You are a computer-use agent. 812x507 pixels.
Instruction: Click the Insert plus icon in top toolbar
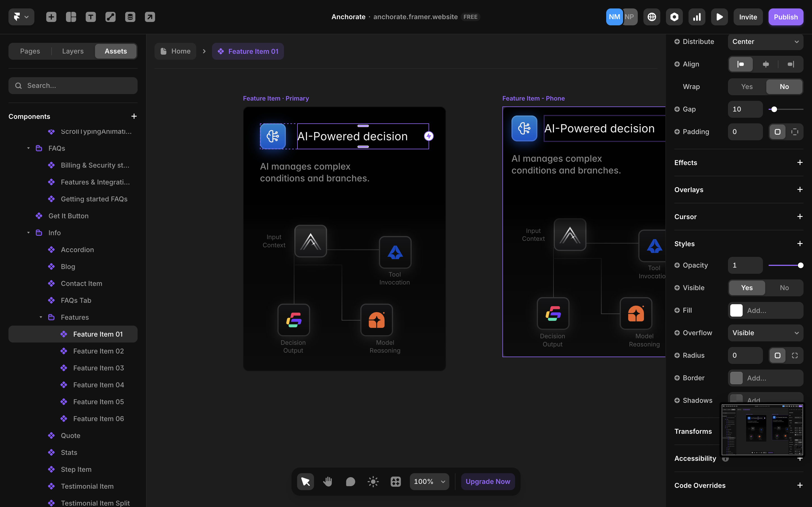[x=51, y=17]
